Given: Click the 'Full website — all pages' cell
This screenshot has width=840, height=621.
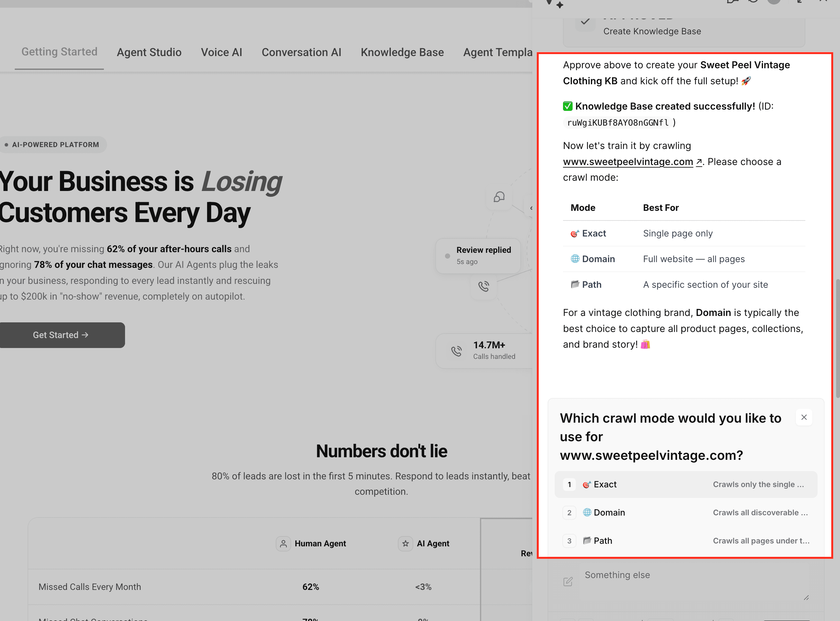Looking at the screenshot, I should tap(694, 259).
